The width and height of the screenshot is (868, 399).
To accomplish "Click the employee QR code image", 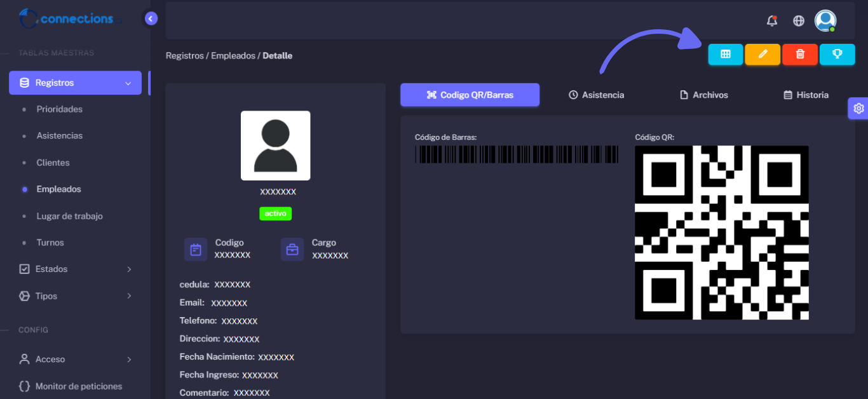I will (x=722, y=233).
